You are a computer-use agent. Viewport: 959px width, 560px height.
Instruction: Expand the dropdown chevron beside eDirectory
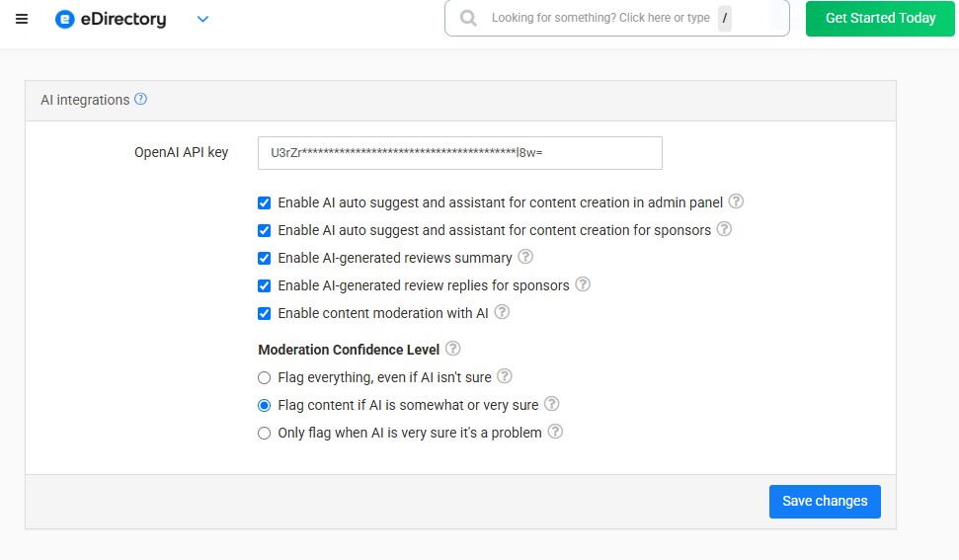(202, 19)
